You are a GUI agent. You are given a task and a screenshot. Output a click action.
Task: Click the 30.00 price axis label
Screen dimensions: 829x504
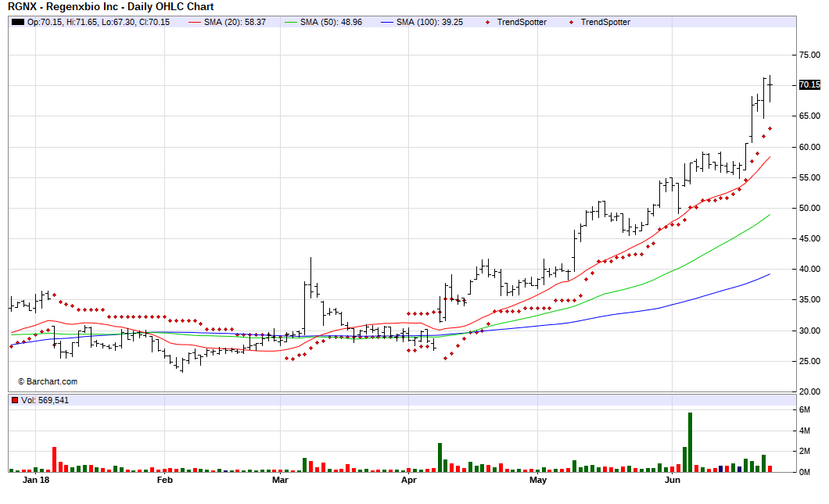809,331
